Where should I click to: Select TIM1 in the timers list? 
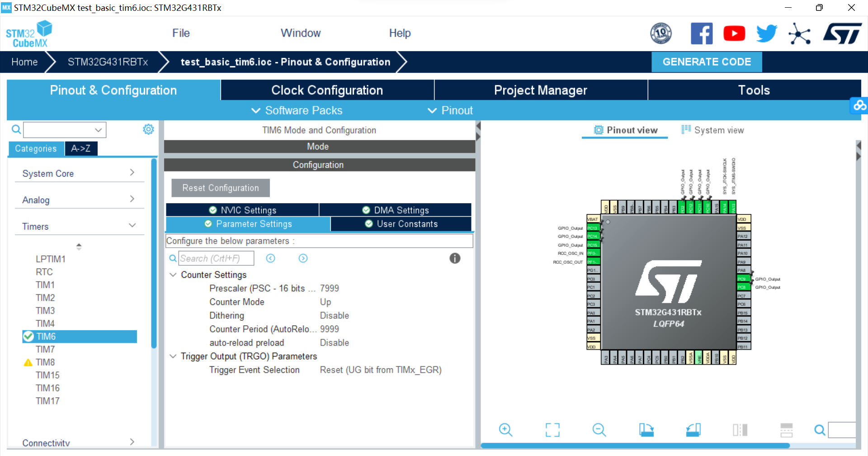point(45,285)
